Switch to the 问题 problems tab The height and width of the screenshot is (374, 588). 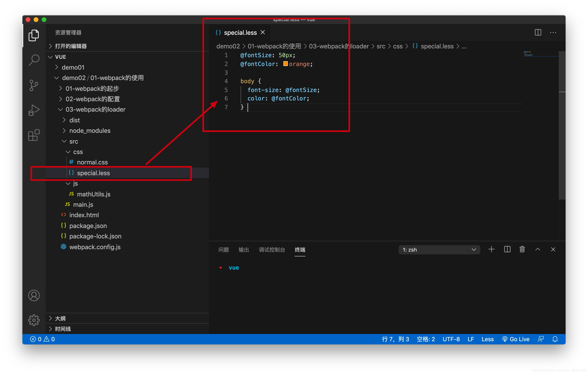tap(223, 250)
